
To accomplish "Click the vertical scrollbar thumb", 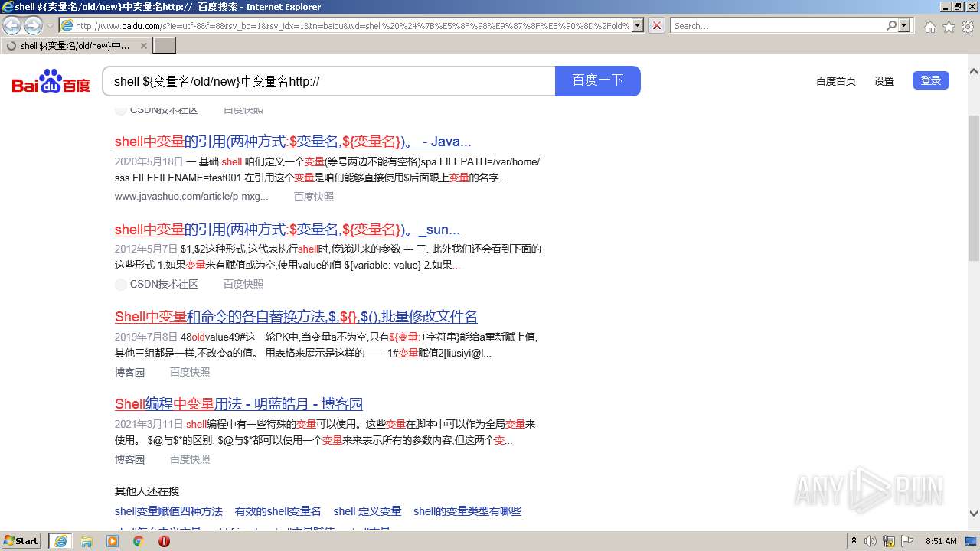I will click(973, 188).
